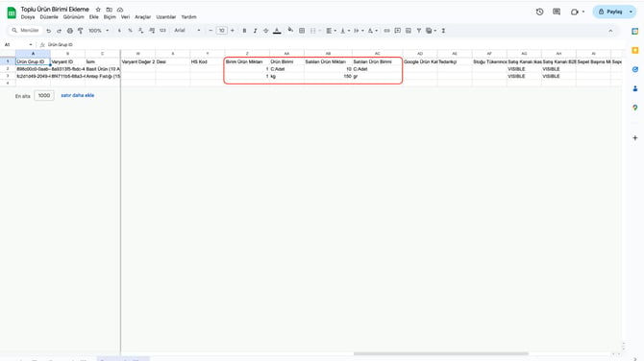644x361 pixels.
Task: Open version history clock icon
Action: coord(539,12)
